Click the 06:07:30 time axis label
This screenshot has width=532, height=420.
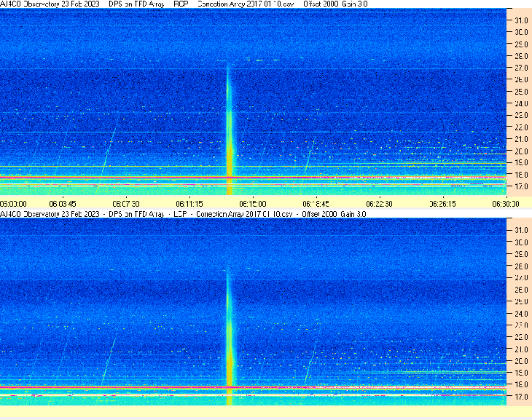tap(126, 204)
